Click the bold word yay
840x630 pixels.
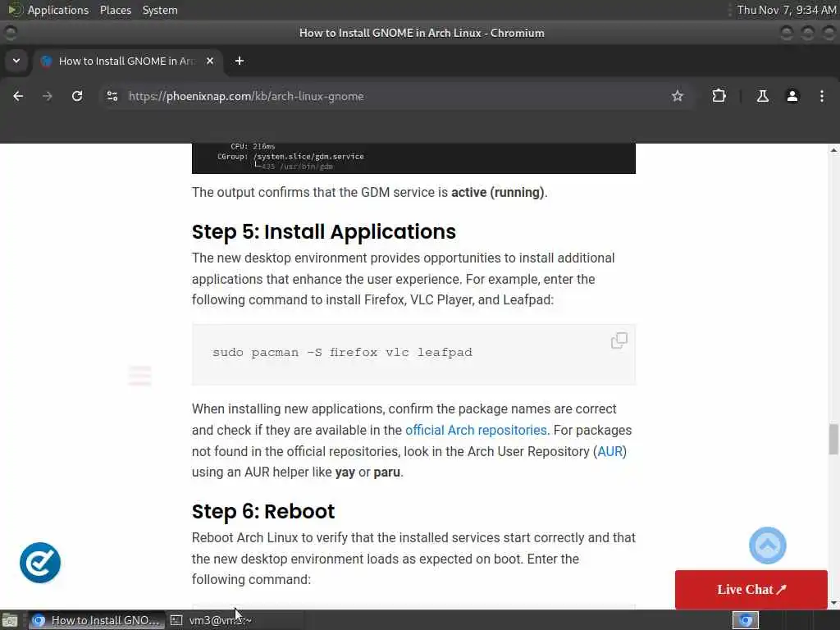click(345, 472)
